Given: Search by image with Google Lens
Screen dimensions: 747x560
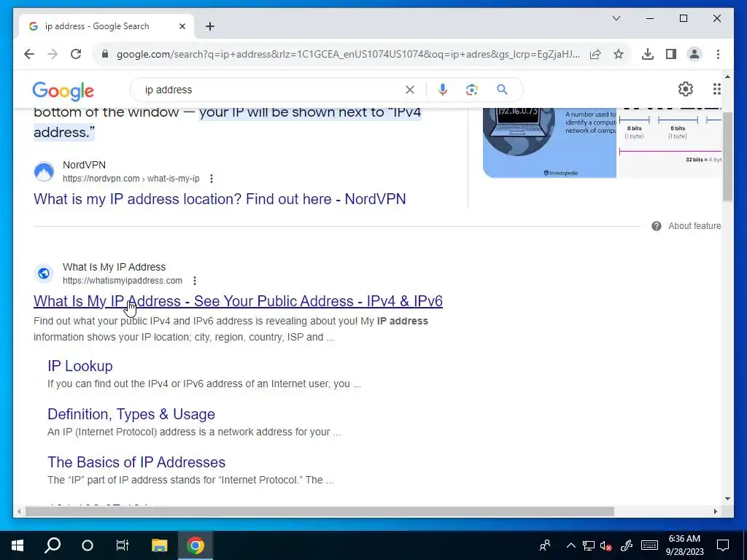Looking at the screenshot, I should click(472, 90).
